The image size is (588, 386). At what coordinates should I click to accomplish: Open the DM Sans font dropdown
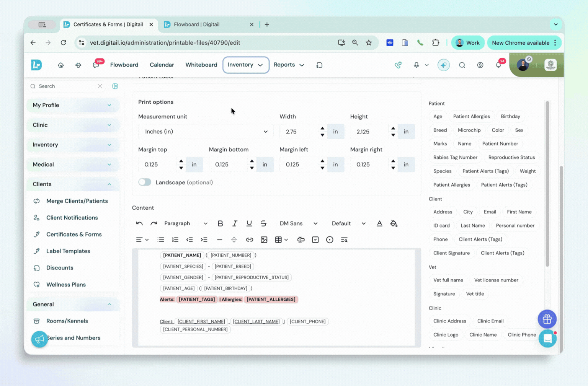[299, 223]
